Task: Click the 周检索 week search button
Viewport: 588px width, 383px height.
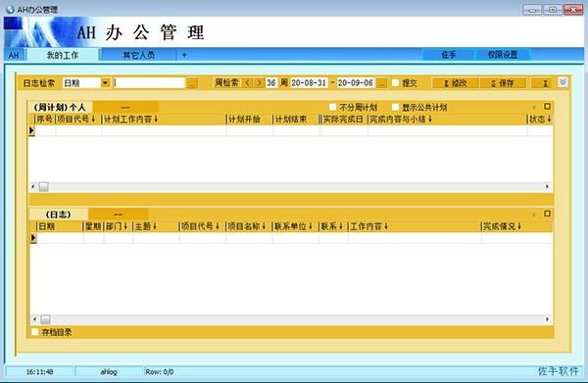Action: coord(226,83)
